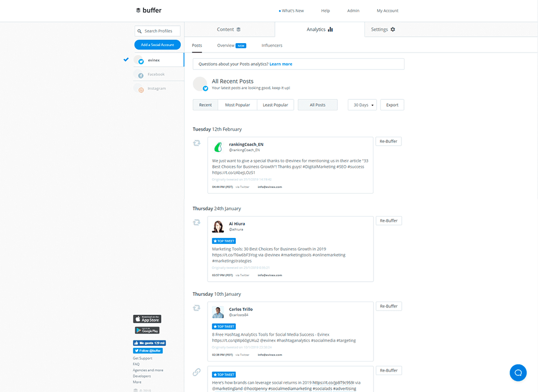The image size is (538, 392).
Task: Click the link icon beside the last post
Action: [196, 372]
